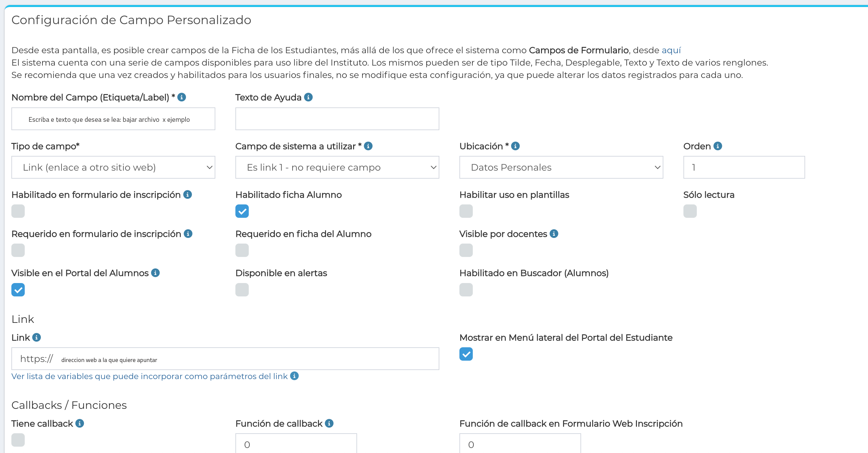Focus the Texto de Ayuda text box
The image size is (868, 453).
(x=337, y=119)
